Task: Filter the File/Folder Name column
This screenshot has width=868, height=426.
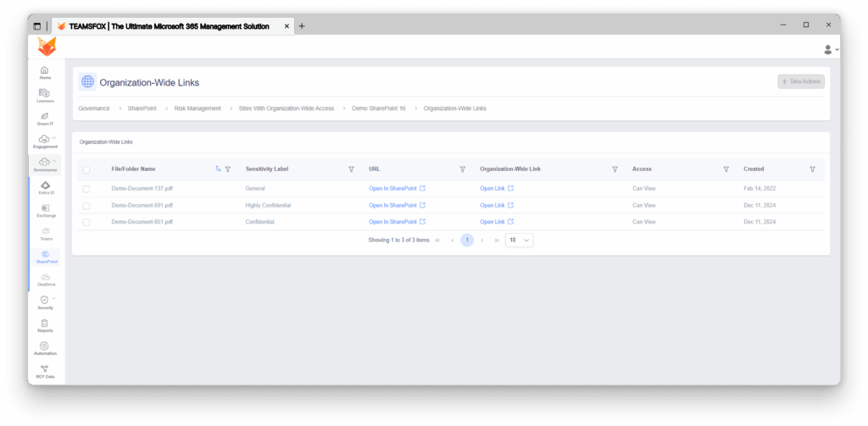Action: (x=228, y=169)
